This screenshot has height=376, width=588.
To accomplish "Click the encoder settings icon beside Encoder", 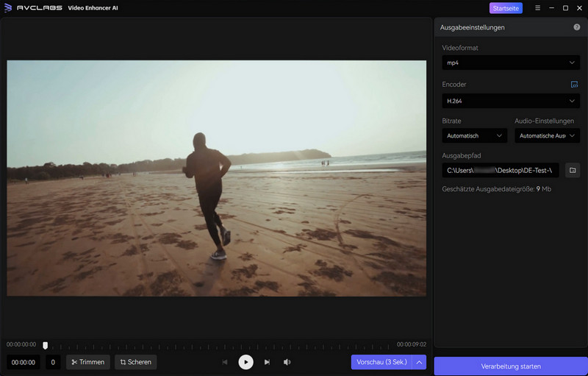I will coord(574,85).
